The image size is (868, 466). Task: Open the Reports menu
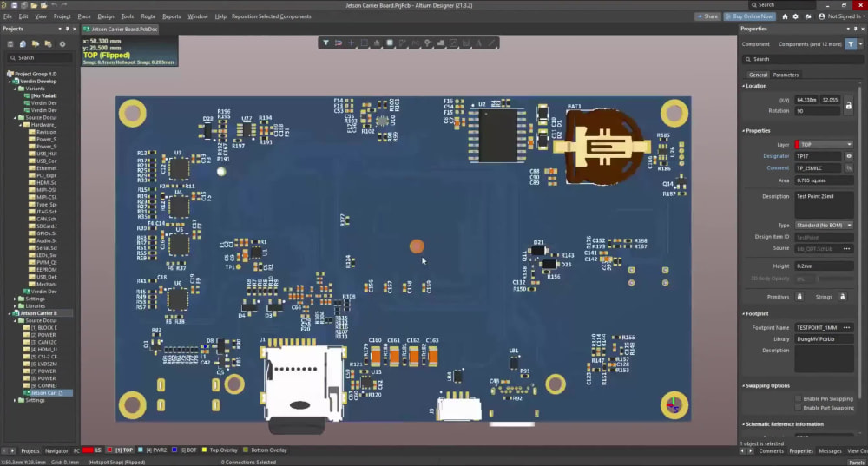(x=172, y=16)
